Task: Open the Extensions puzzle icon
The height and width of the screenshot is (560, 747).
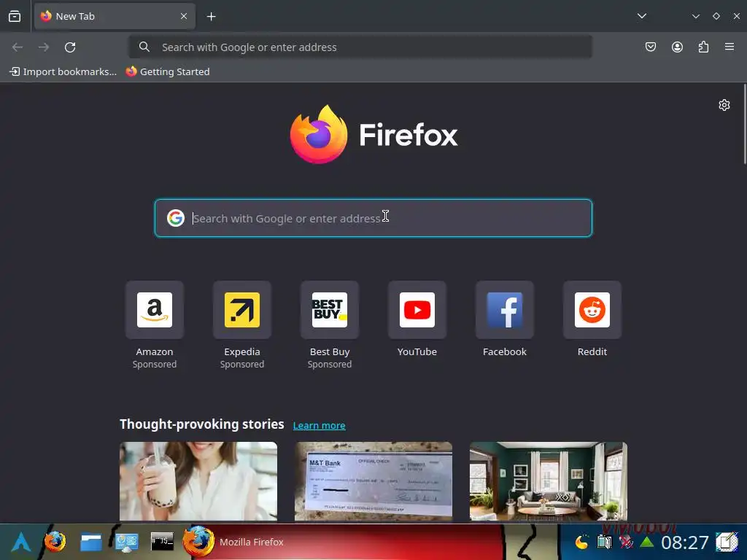Action: (703, 47)
